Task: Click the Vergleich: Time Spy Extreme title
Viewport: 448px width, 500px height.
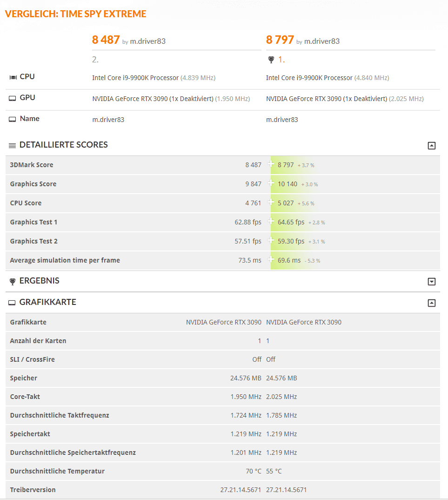Action: [75, 14]
